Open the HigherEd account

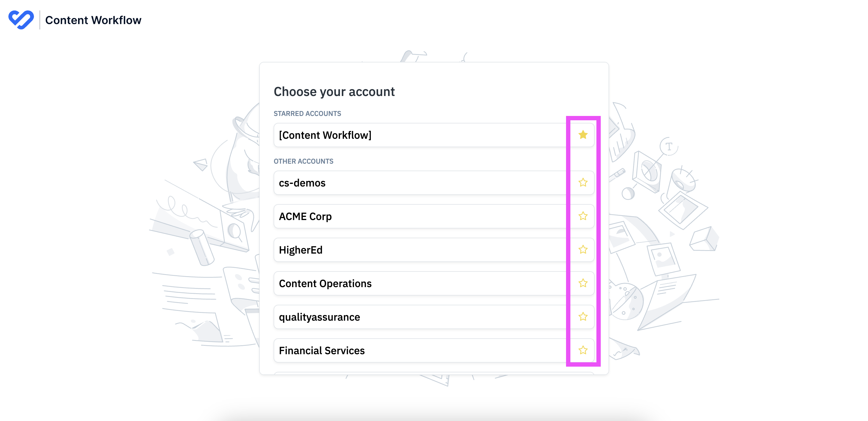coord(404,250)
